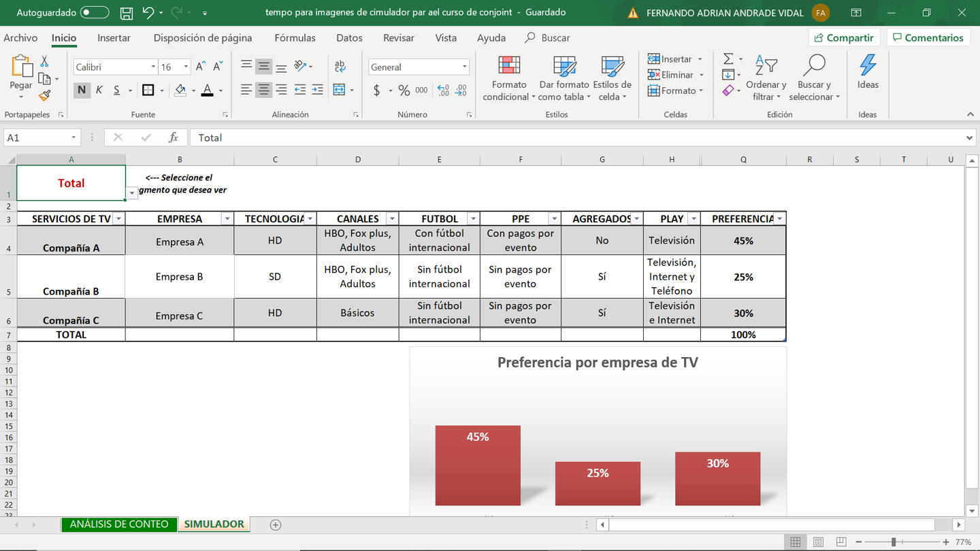The image size is (980, 551).
Task: Toggle italic formatting K button
Action: click(x=99, y=90)
